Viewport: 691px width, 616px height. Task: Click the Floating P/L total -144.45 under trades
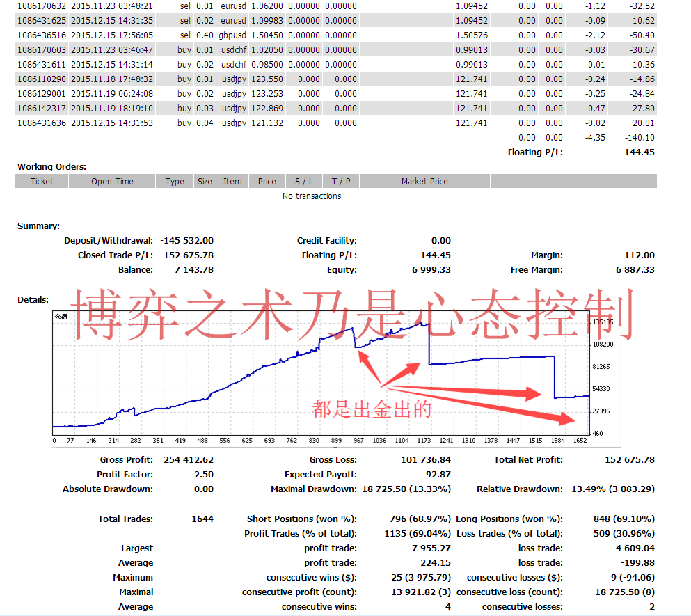tap(637, 152)
